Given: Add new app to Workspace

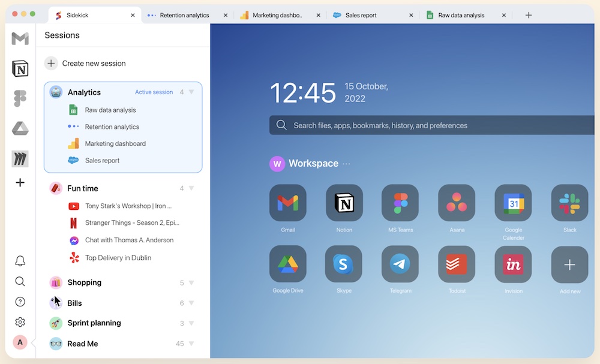Looking at the screenshot, I should [x=569, y=264].
